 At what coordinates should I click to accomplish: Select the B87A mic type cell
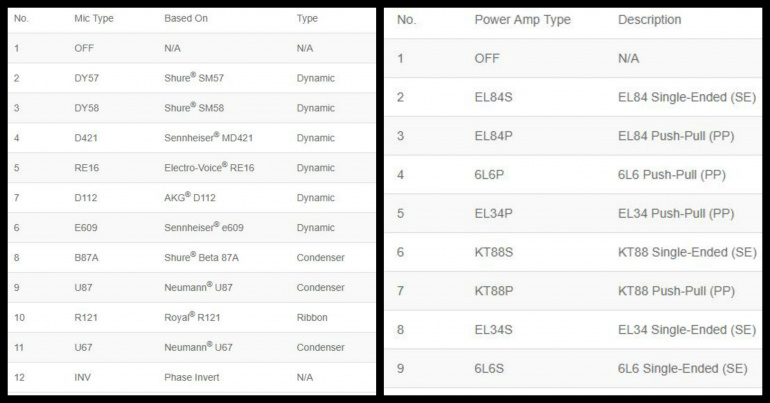pyautogui.click(x=86, y=258)
